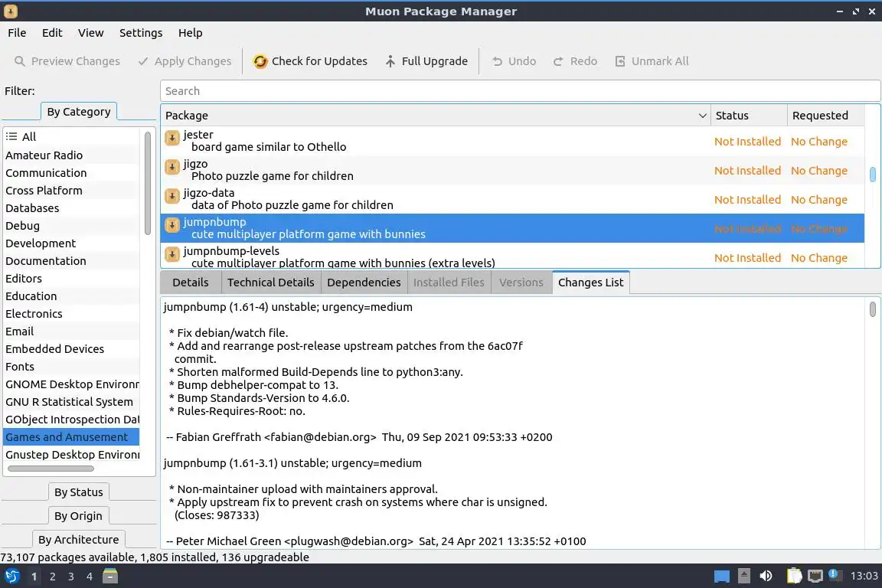Click the By Category filter tab
The width and height of the screenshot is (882, 588).
79,112
